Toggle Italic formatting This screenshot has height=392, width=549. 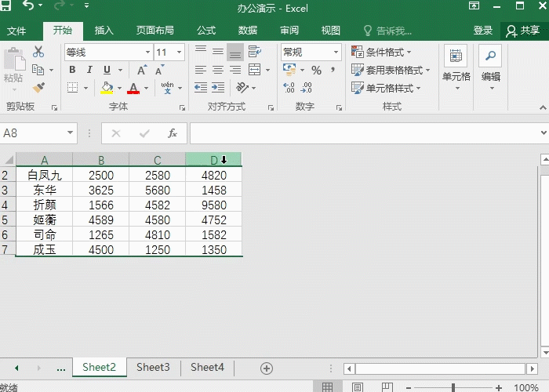click(x=89, y=70)
